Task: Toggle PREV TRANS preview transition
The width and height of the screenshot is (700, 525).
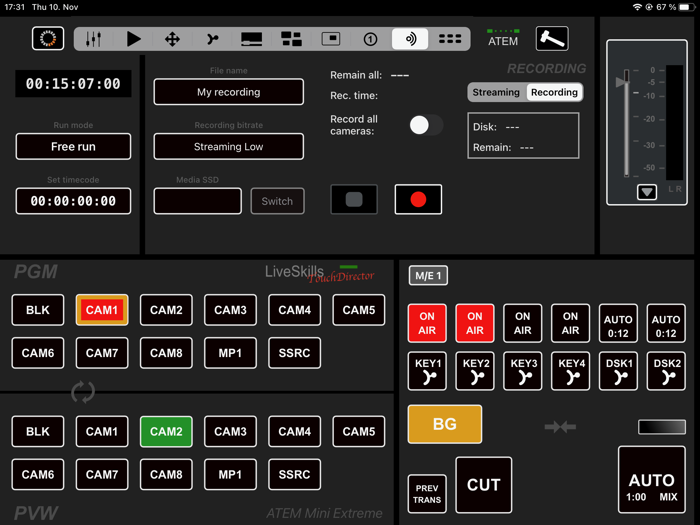Action: pos(427,494)
